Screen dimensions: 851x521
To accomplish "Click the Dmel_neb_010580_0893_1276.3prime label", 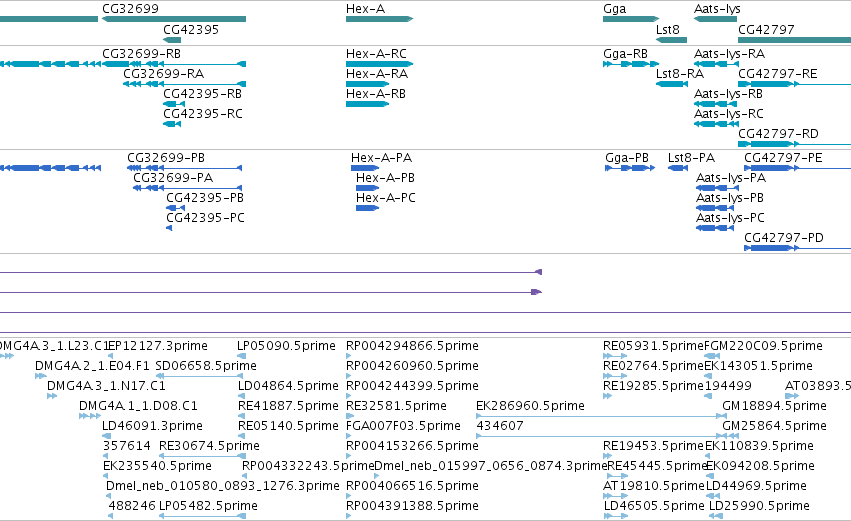I will point(223,486).
